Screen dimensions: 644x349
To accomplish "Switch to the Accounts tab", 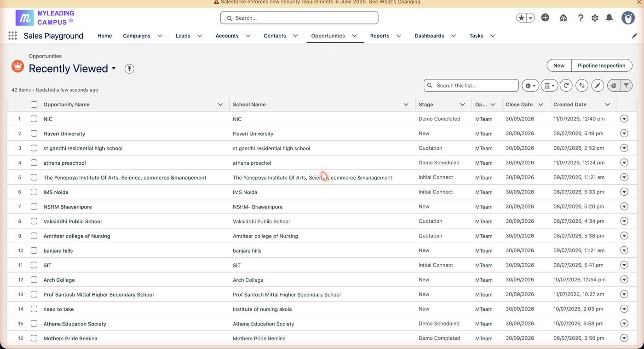I will (227, 35).
